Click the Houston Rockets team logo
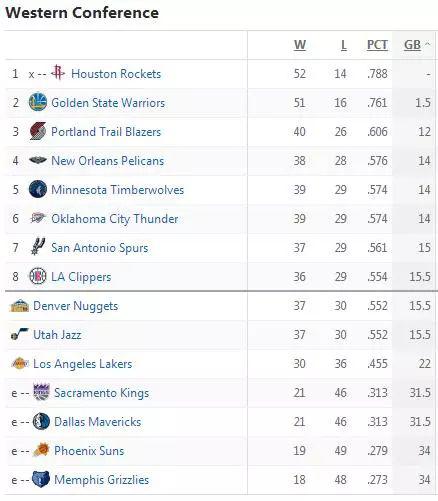Image resolution: width=438 pixels, height=501 pixels. (58, 73)
